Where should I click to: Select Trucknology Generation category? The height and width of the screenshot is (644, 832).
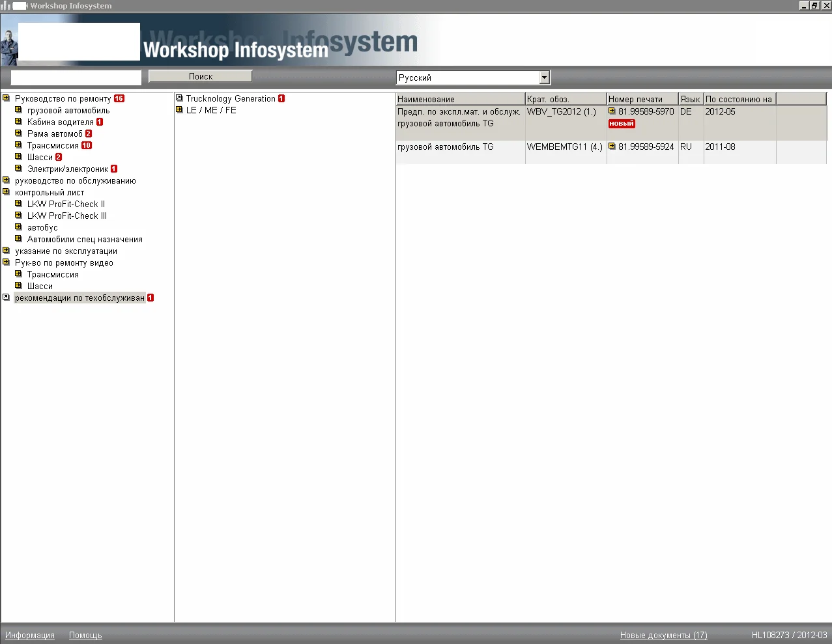pos(231,99)
